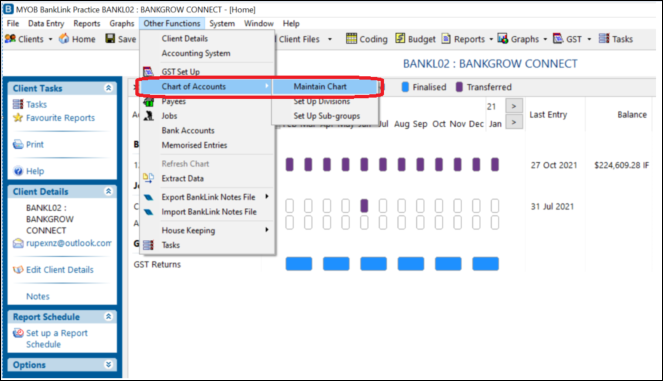The image size is (663, 381).
Task: Open the File menu
Action: point(13,23)
